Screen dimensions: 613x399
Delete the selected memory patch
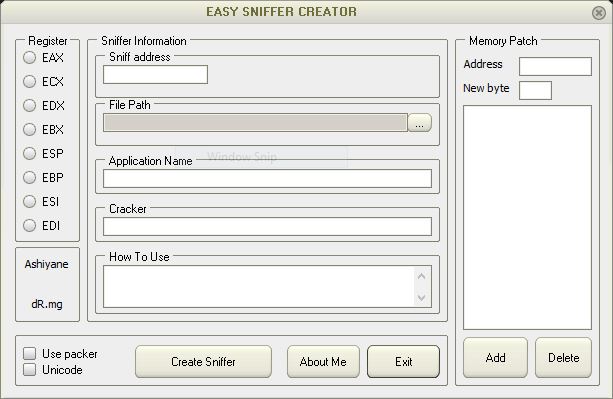(x=563, y=358)
